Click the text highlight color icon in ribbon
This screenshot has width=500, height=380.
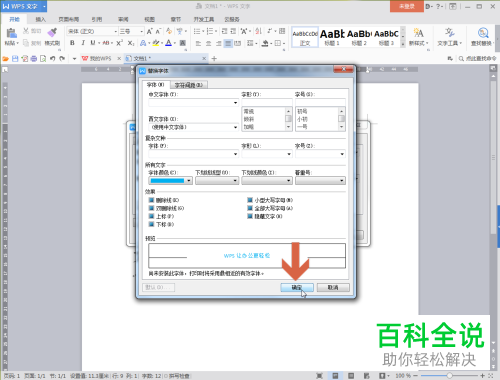click(x=155, y=43)
